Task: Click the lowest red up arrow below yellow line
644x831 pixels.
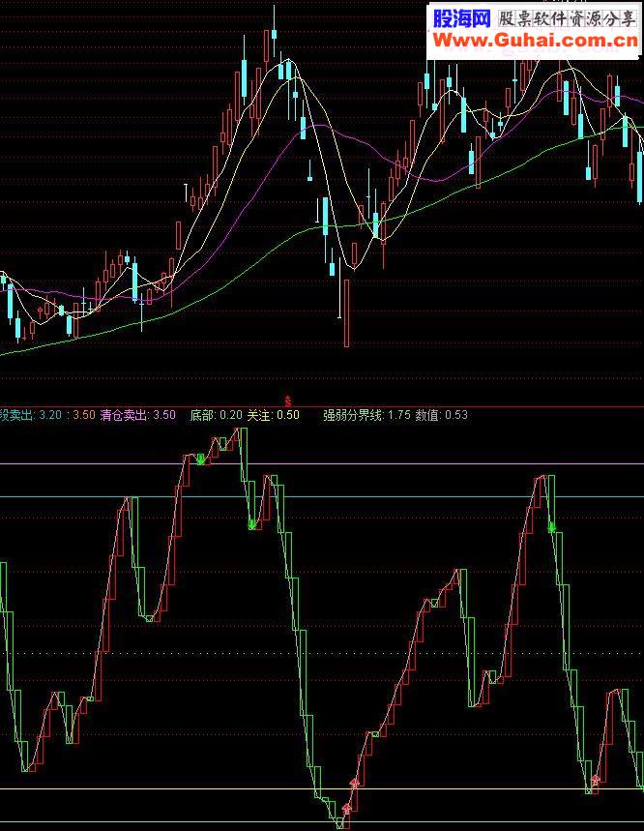Action: click(347, 808)
